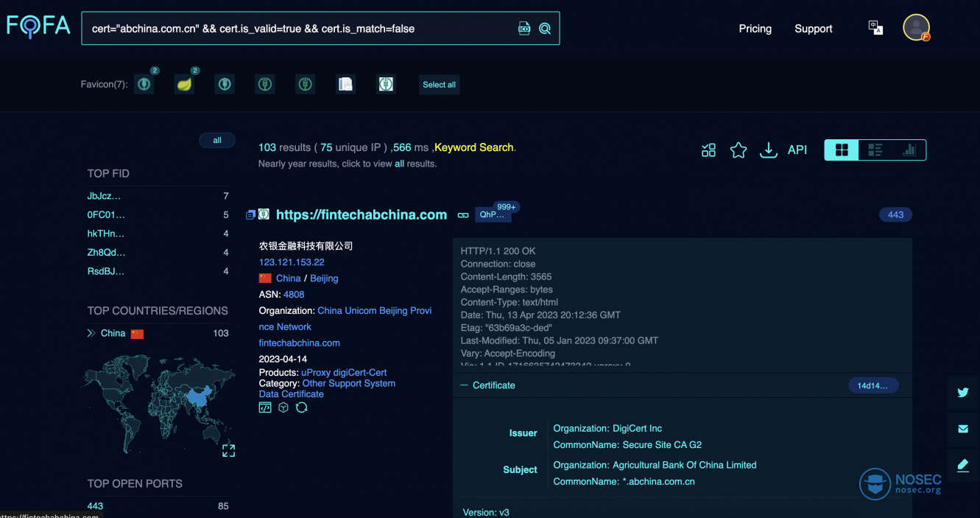Click the 443 port badge

tap(895, 214)
